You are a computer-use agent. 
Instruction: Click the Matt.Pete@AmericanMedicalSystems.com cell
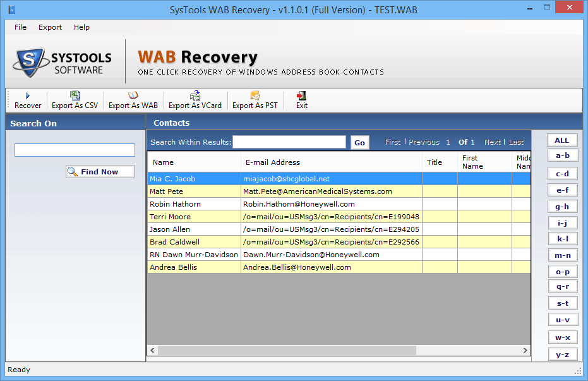point(332,191)
